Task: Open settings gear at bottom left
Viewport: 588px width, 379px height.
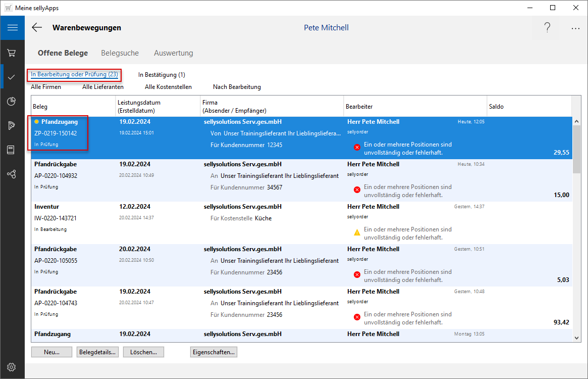Action: click(x=12, y=367)
